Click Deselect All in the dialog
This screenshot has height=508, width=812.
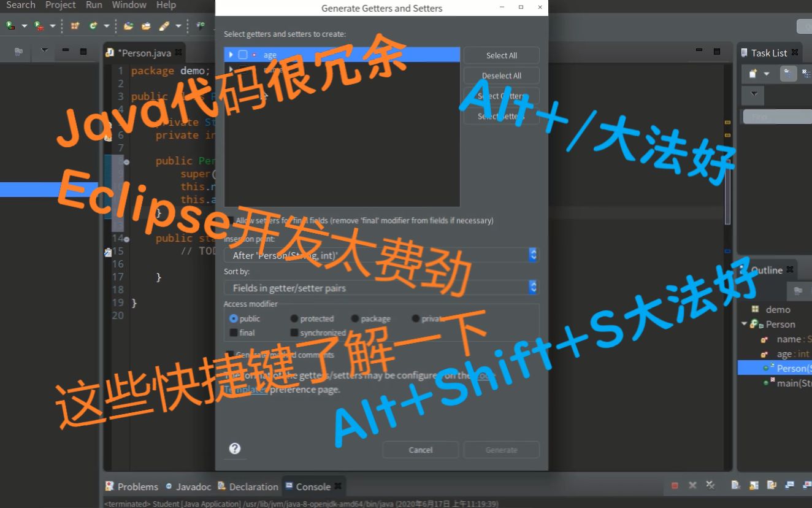[x=502, y=75]
